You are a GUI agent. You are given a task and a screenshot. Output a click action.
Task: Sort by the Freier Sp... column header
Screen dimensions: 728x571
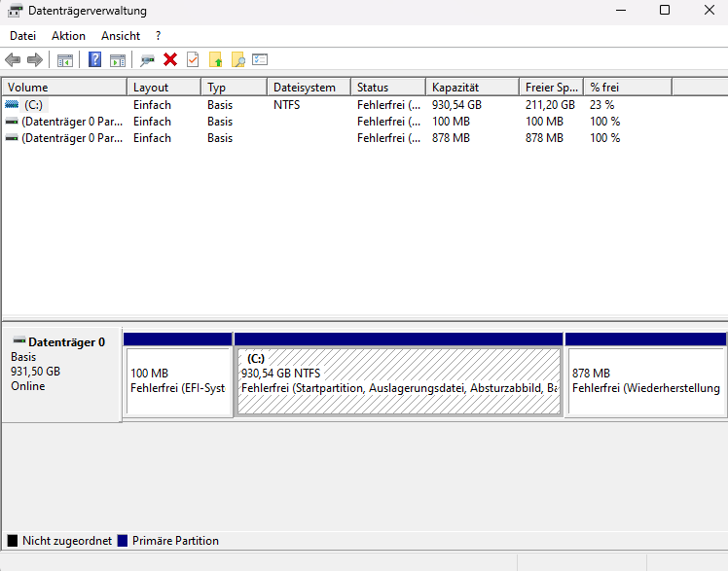click(551, 88)
